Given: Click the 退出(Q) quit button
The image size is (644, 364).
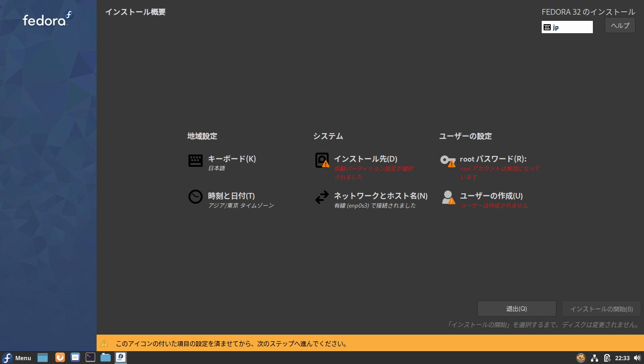Looking at the screenshot, I should 517,309.
